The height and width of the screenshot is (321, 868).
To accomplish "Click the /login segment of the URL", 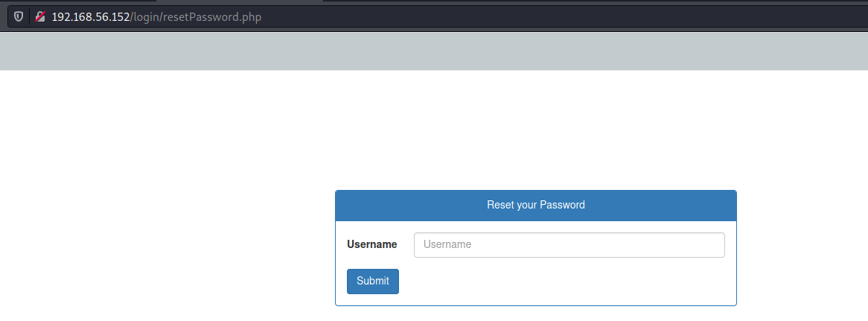I will pos(147,16).
